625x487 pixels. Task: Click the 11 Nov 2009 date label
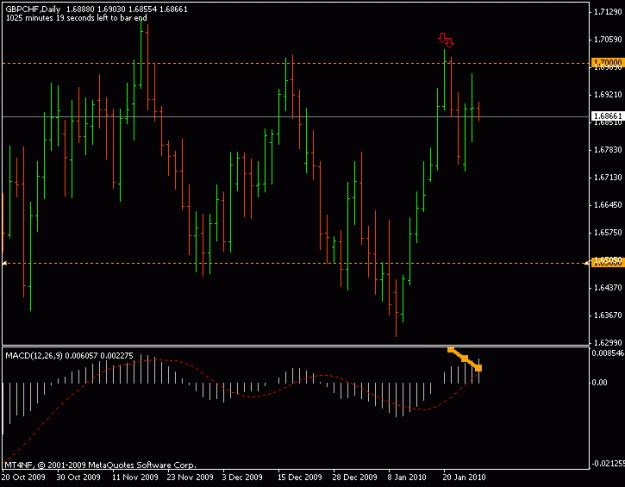[135, 477]
